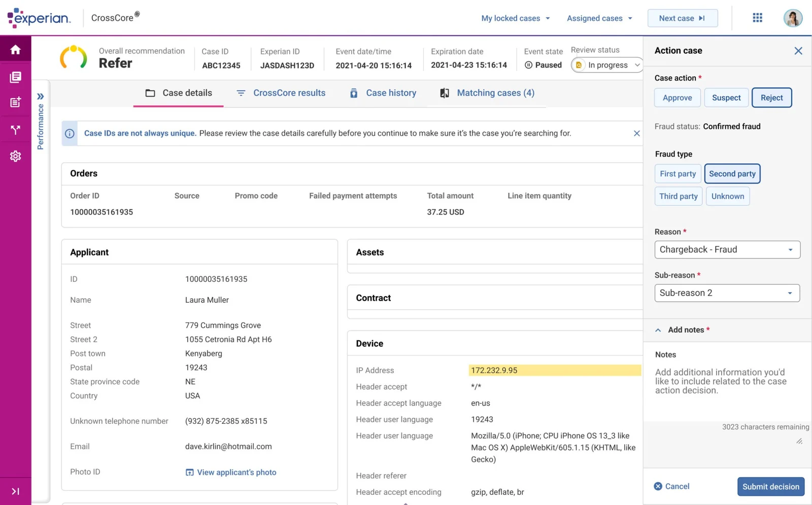Switch to the Case details tab
This screenshot has height=505, width=812.
(179, 93)
